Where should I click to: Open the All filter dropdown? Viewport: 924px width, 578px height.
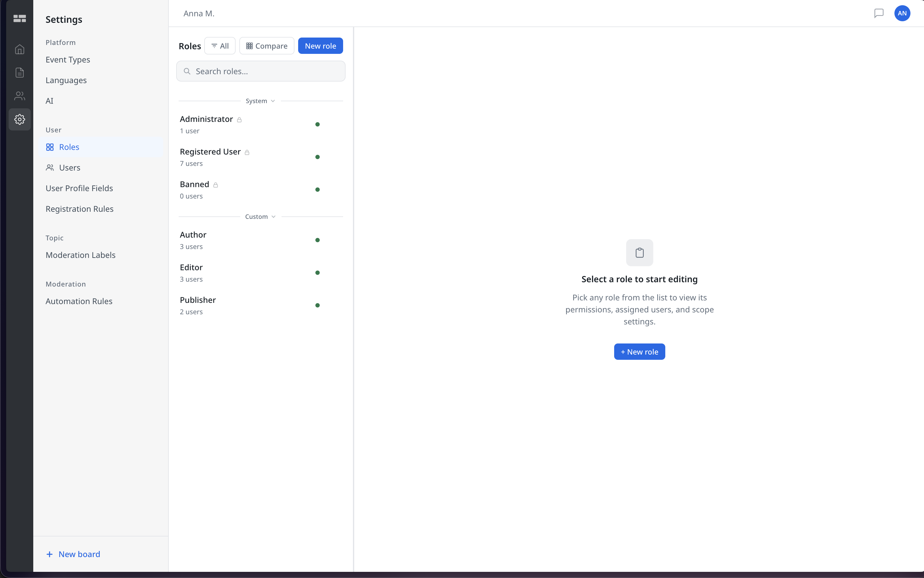[220, 46]
